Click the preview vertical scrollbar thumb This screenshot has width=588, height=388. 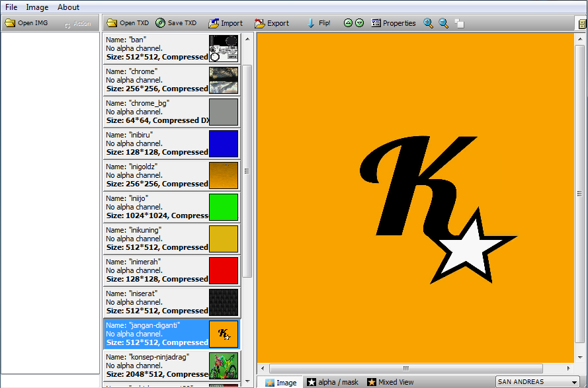(580, 194)
